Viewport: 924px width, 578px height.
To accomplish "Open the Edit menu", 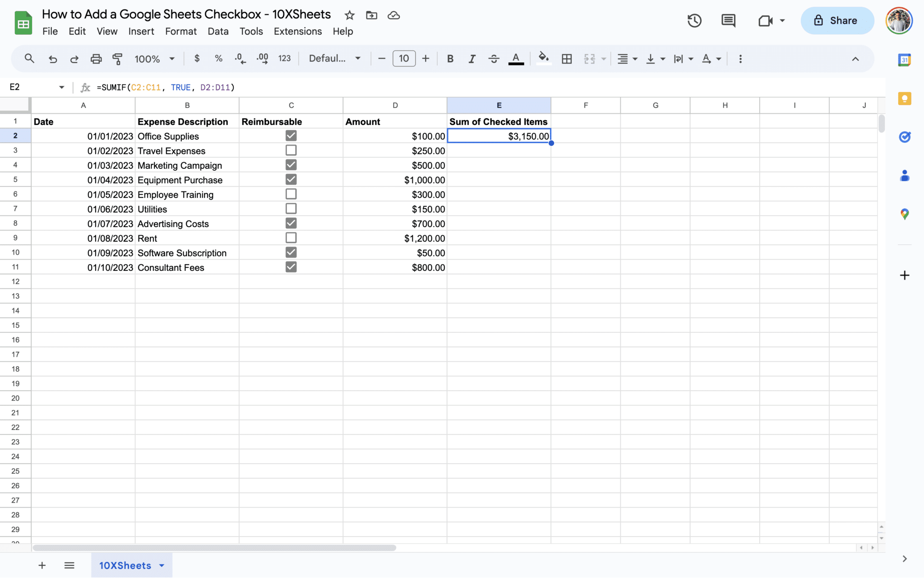I will point(77,31).
